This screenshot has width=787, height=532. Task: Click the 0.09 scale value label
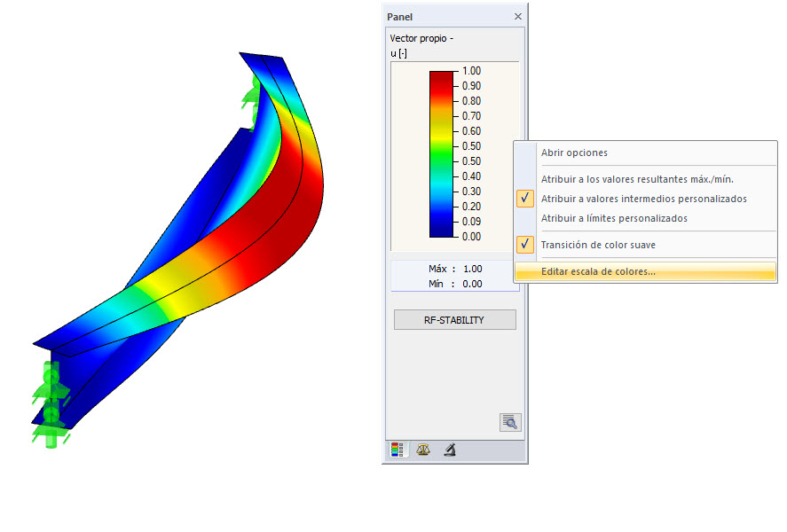(x=471, y=221)
